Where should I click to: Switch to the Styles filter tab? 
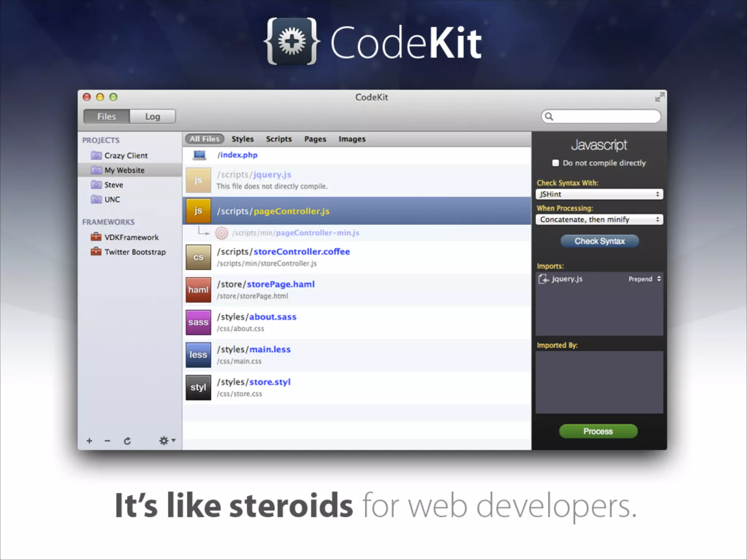coord(243,139)
